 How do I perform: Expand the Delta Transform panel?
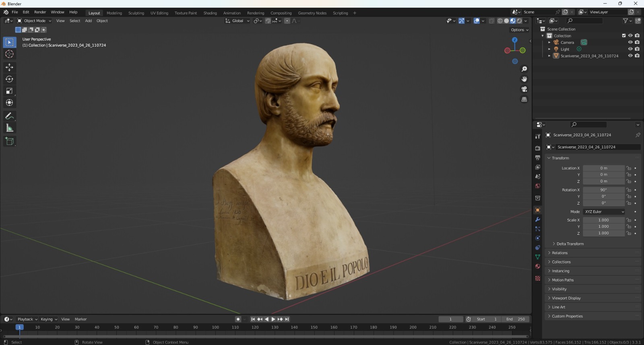[570, 244]
